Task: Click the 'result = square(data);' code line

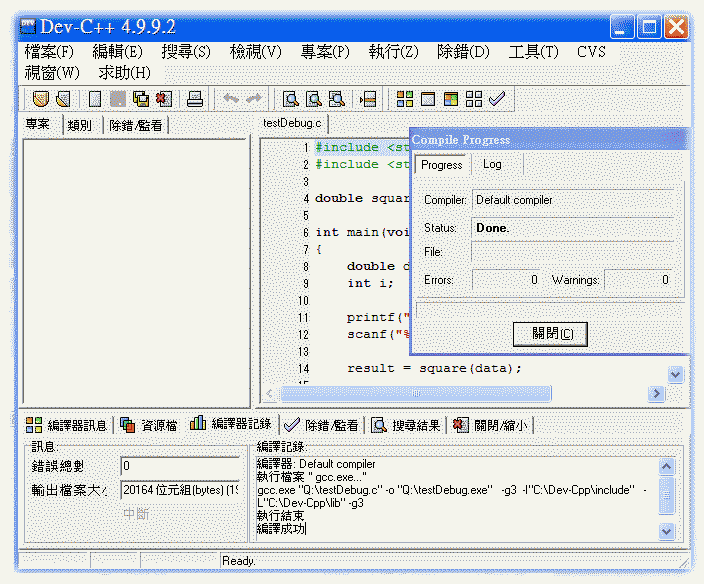Action: 434,369
